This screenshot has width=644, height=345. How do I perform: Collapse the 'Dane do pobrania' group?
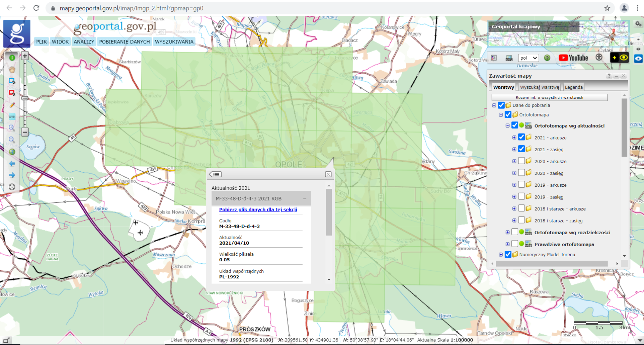point(494,105)
